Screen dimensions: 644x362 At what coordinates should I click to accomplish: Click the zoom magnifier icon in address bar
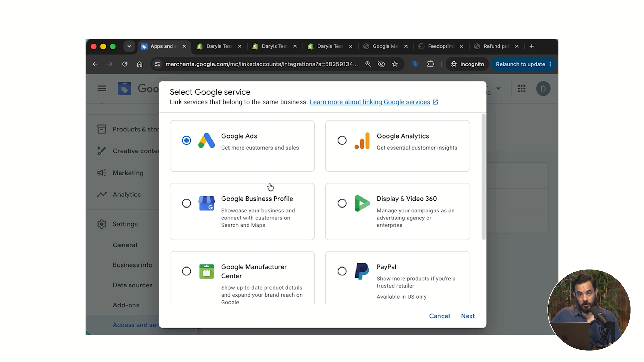(368, 64)
